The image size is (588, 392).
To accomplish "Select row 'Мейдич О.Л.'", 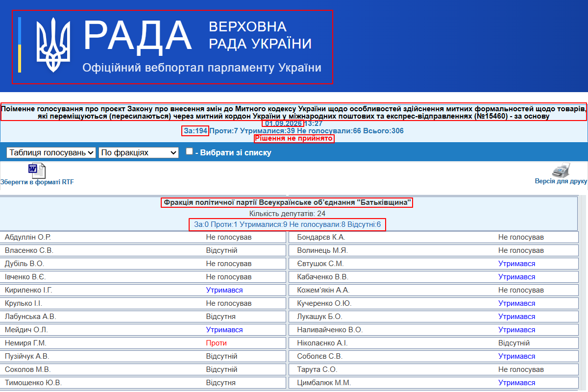I will point(143,330).
